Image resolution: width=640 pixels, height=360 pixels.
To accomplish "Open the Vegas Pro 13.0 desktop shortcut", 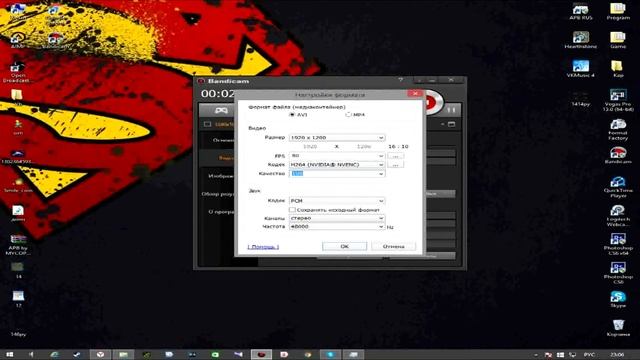I will pos(618,101).
